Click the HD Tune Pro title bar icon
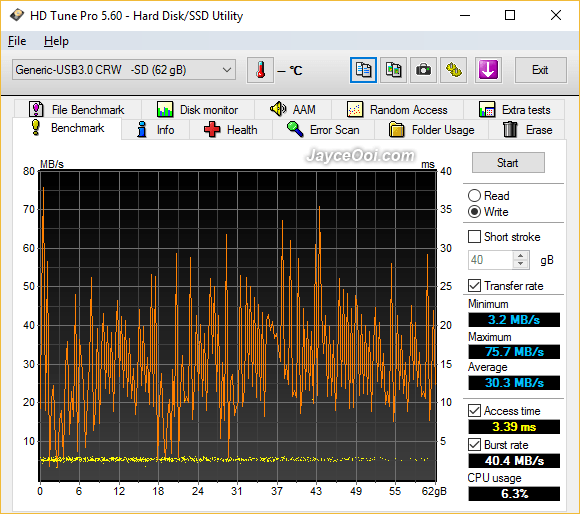 (x=16, y=16)
